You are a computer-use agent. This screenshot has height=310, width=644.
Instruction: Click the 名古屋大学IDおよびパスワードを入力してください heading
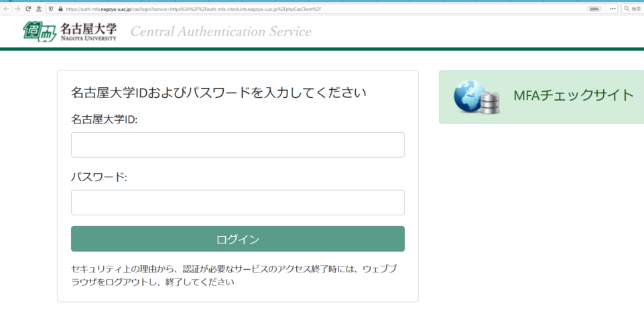point(218,93)
